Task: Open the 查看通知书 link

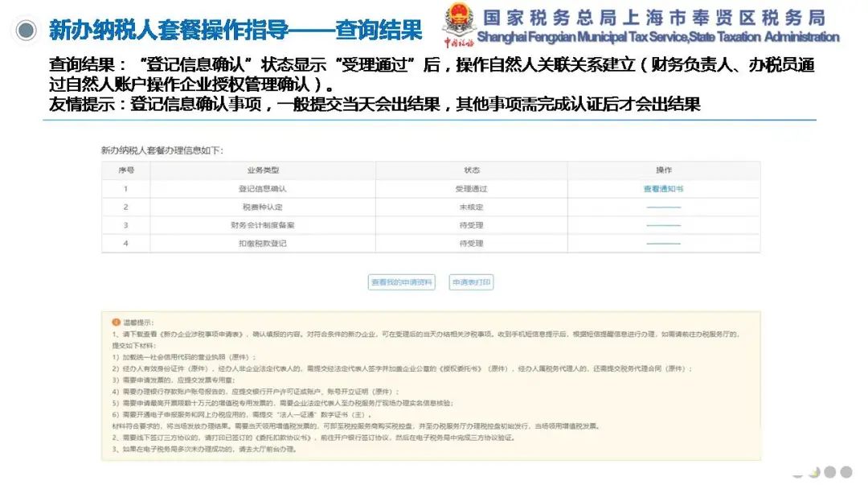Action: [x=663, y=189]
